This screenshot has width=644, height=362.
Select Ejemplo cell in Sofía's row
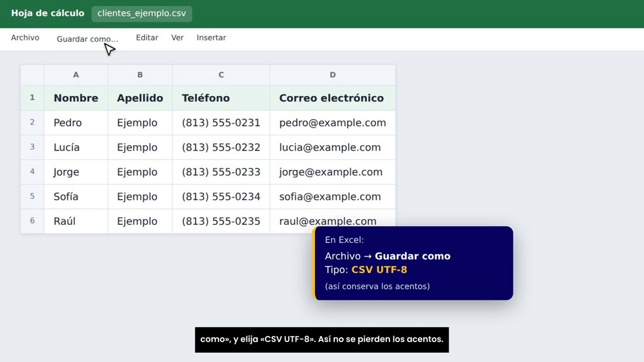point(140,196)
